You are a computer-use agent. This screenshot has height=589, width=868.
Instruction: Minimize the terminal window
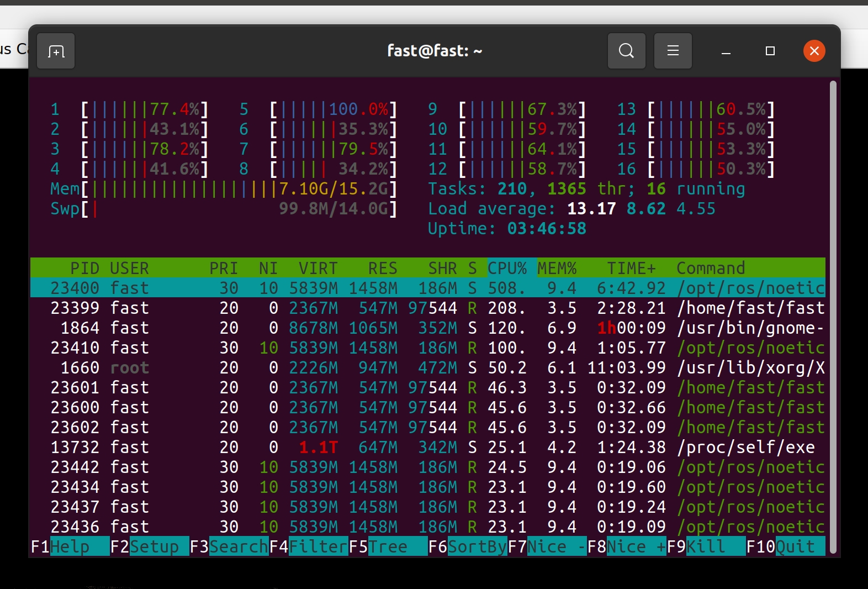(x=726, y=51)
